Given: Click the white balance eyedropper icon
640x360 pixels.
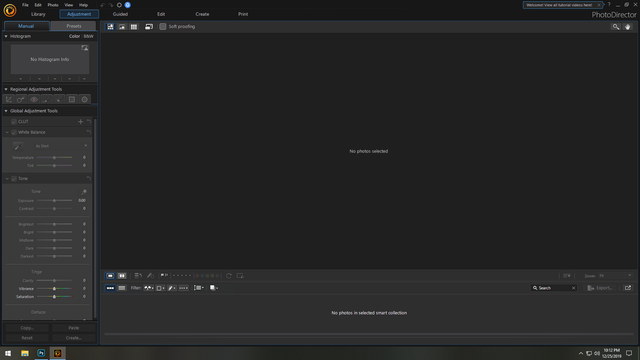Looking at the screenshot, I should click(x=18, y=146).
